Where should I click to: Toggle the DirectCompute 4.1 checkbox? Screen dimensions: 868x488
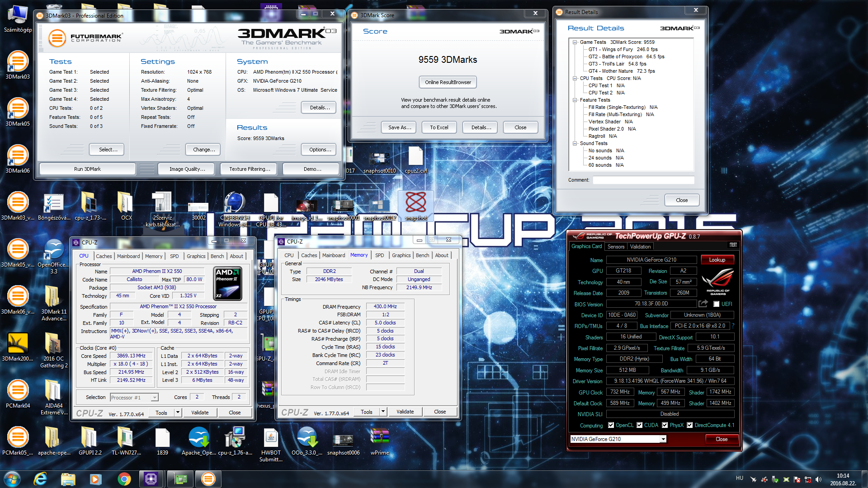pyautogui.click(x=690, y=425)
